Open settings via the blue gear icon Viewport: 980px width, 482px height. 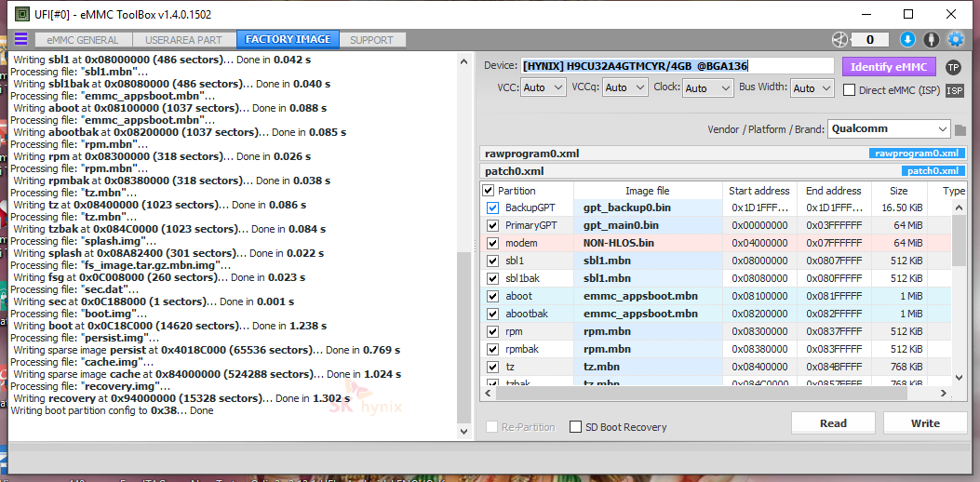point(956,39)
